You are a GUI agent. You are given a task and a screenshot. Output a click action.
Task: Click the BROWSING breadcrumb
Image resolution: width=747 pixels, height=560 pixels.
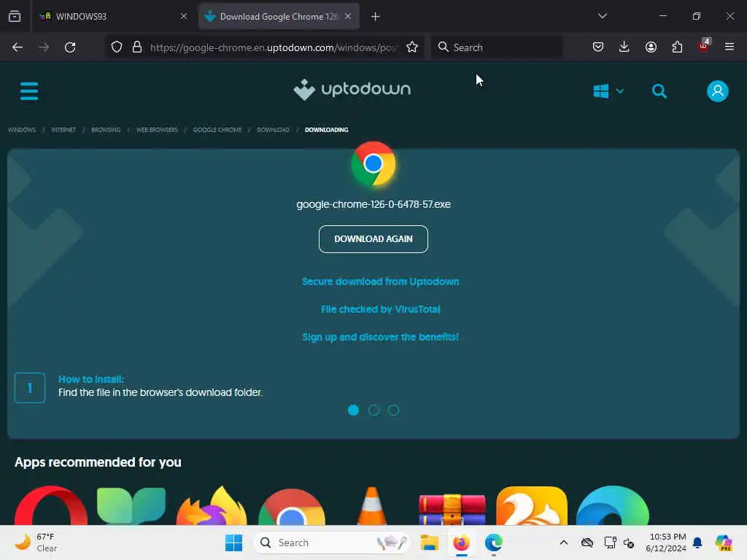pyautogui.click(x=106, y=130)
